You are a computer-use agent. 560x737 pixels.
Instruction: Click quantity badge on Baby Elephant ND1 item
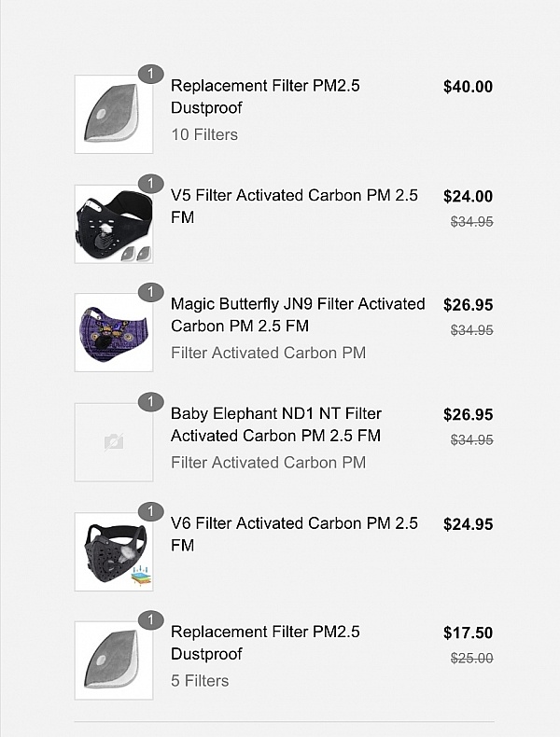click(150, 401)
